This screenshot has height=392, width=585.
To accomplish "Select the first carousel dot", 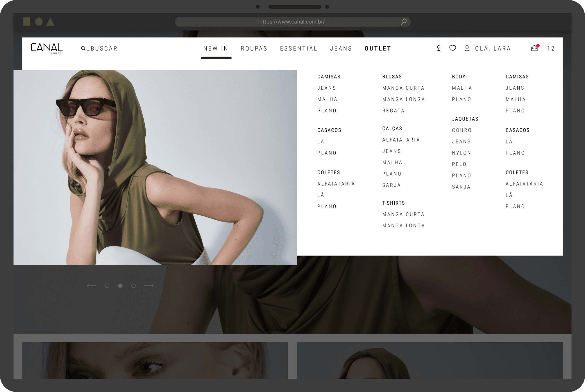I will [107, 286].
